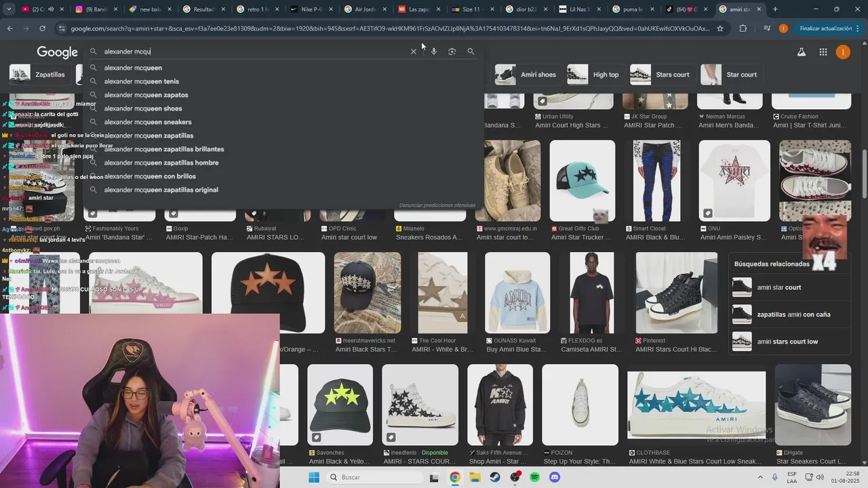
Task: Open Spotify from taskbar
Action: 534,477
